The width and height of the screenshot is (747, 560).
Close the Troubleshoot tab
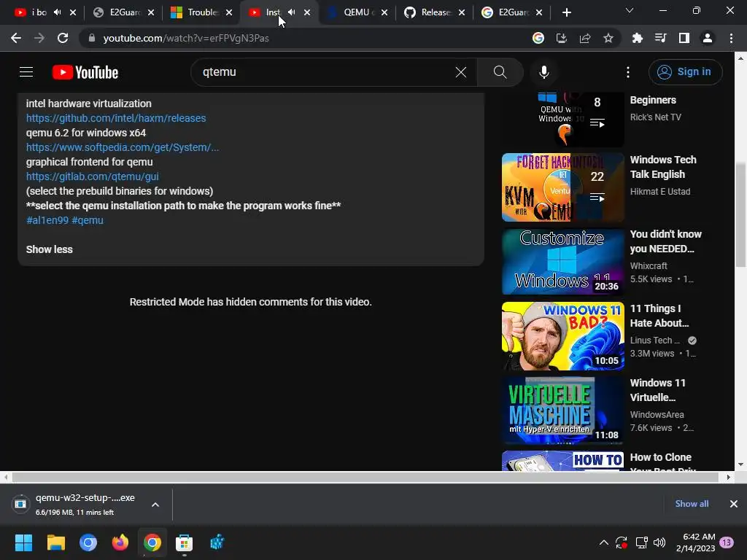(229, 13)
